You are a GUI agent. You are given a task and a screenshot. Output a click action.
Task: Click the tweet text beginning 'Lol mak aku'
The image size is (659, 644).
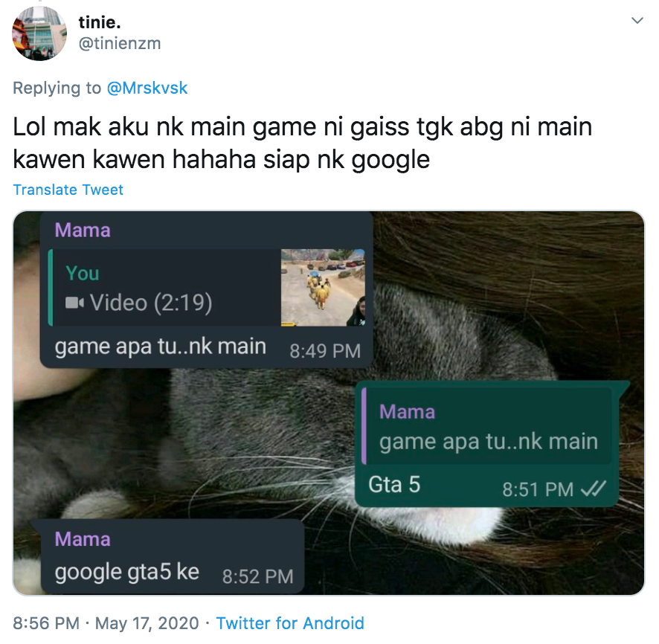[303, 143]
